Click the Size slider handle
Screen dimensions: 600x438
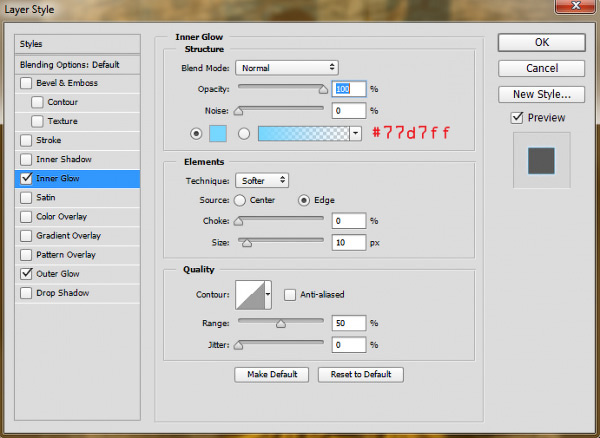(247, 243)
